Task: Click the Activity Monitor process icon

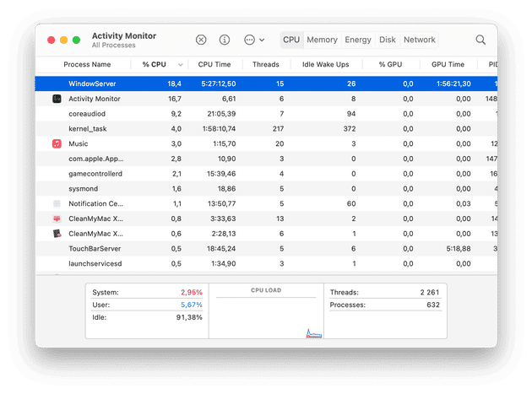Action: [x=57, y=99]
